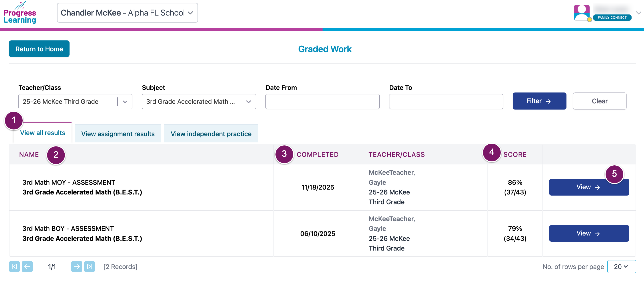The image size is (644, 288).
Task: View the 3rd Math BOY assessment
Action: point(589,233)
